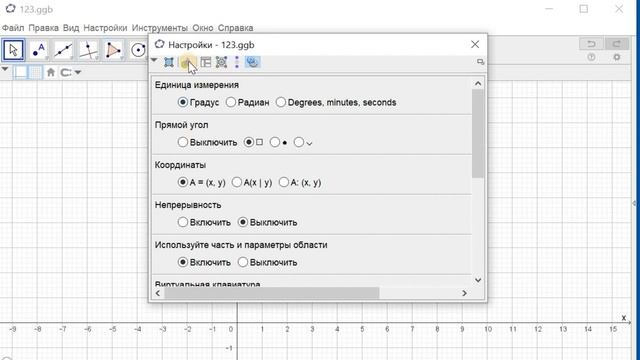This screenshot has width=640, height=360.
Task: Select A: (x, y) coordinate format
Action: click(x=300, y=182)
